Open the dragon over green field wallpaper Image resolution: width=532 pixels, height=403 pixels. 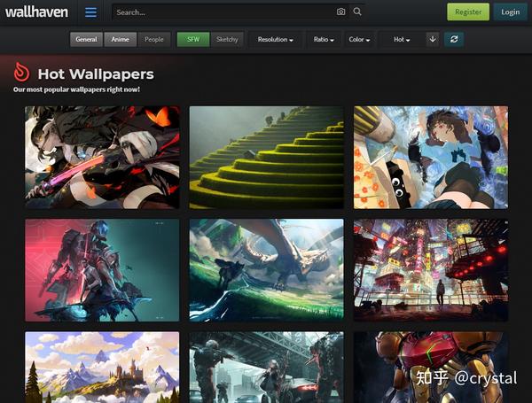click(266, 270)
